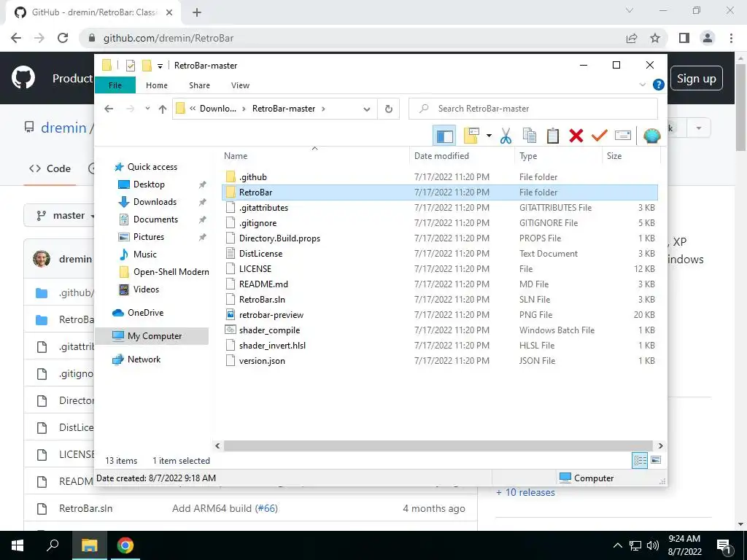
Task: Refresh the RetroBar-master folder
Action: tap(389, 109)
